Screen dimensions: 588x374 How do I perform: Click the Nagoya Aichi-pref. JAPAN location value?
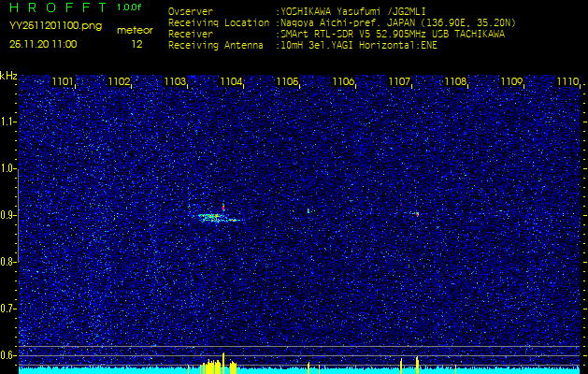point(398,22)
